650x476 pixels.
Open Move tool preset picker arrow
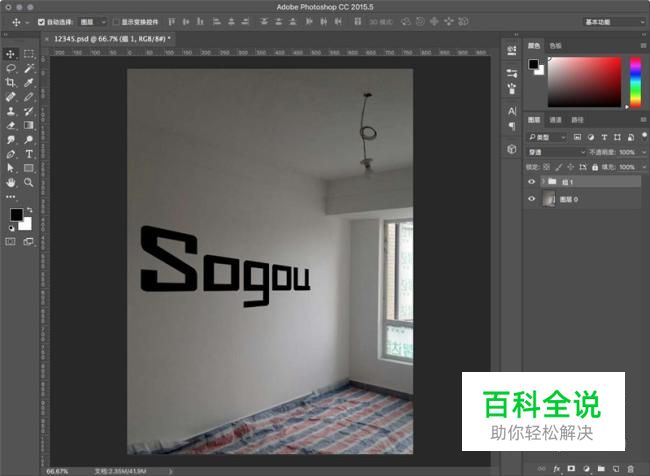point(27,22)
